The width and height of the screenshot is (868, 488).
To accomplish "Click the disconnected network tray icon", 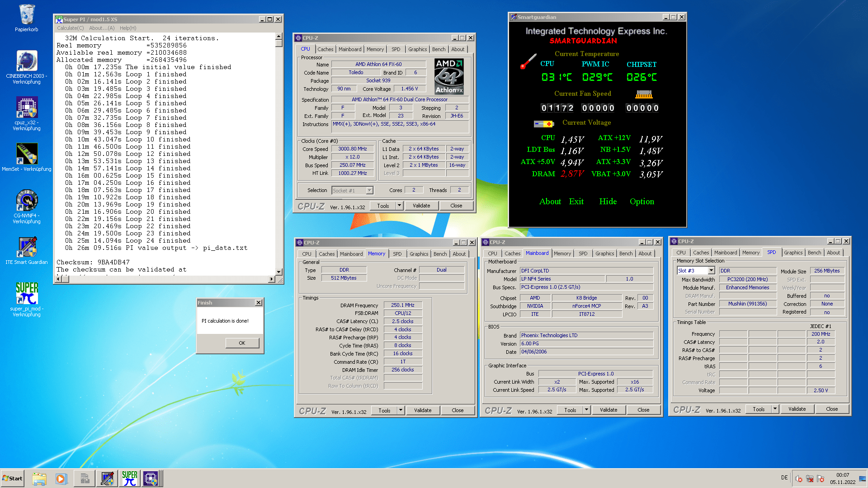I will (x=810, y=479).
